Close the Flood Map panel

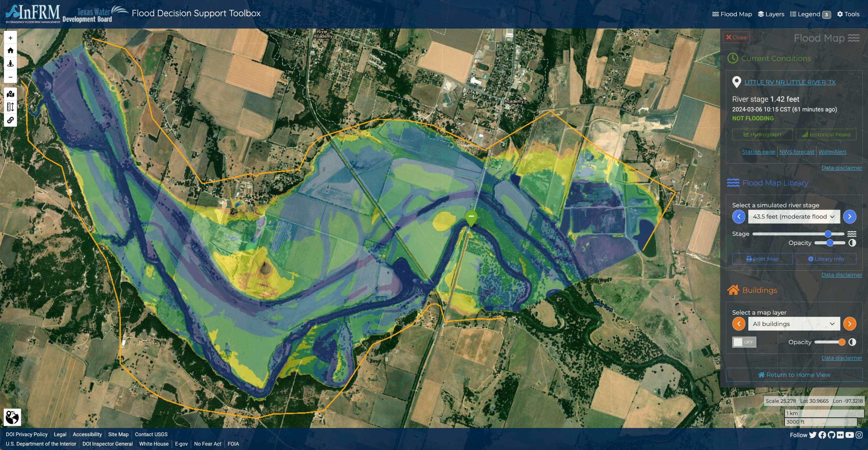tap(736, 37)
